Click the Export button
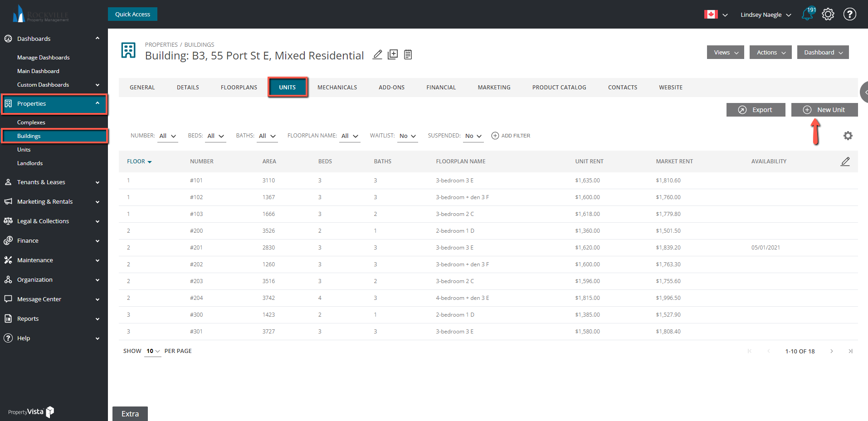Screen dimensions: 868x421 pyautogui.click(x=756, y=110)
